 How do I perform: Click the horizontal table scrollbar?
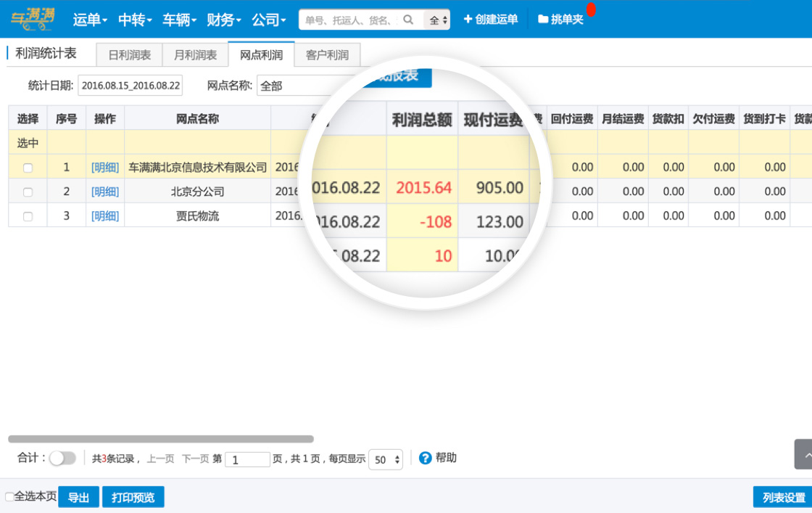[x=161, y=438]
